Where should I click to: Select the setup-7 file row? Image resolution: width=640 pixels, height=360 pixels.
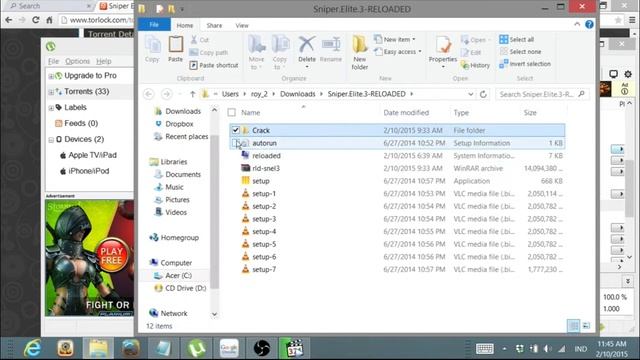pos(397,269)
